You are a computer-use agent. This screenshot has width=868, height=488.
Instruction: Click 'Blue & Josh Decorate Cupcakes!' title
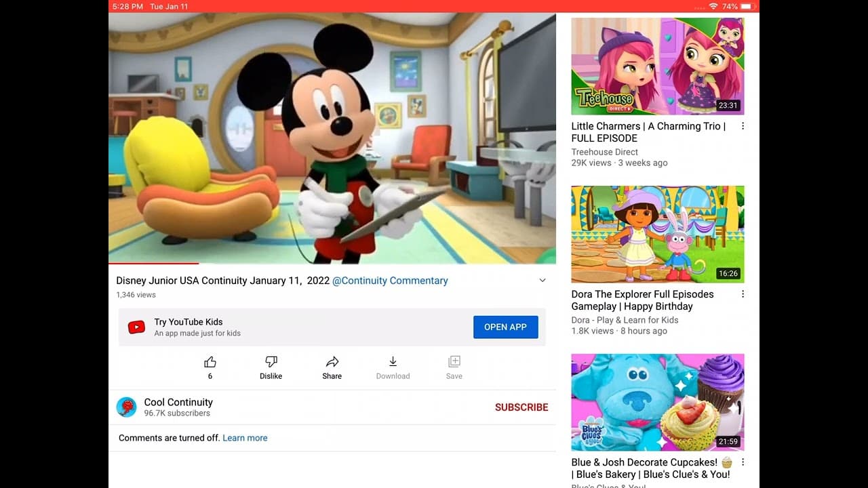point(652,468)
